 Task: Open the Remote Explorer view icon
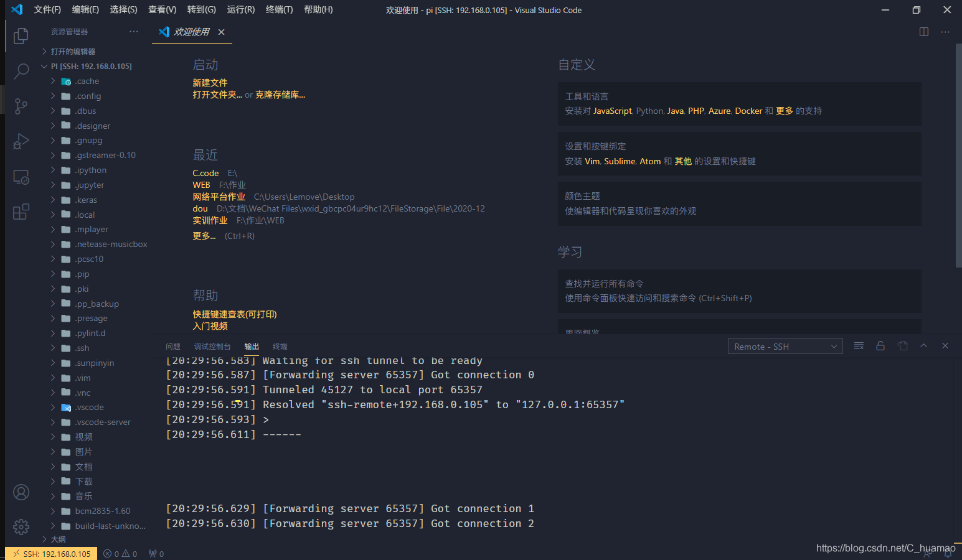click(21, 177)
